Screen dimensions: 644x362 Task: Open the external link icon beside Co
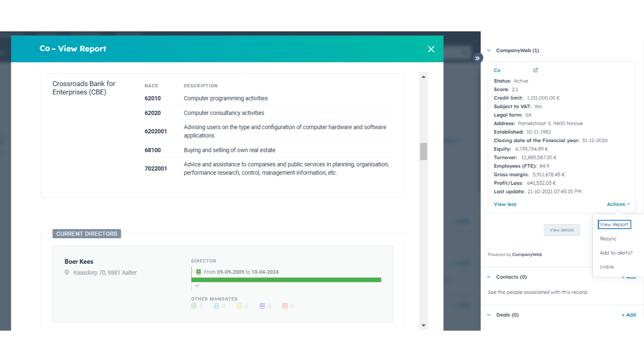coord(536,70)
